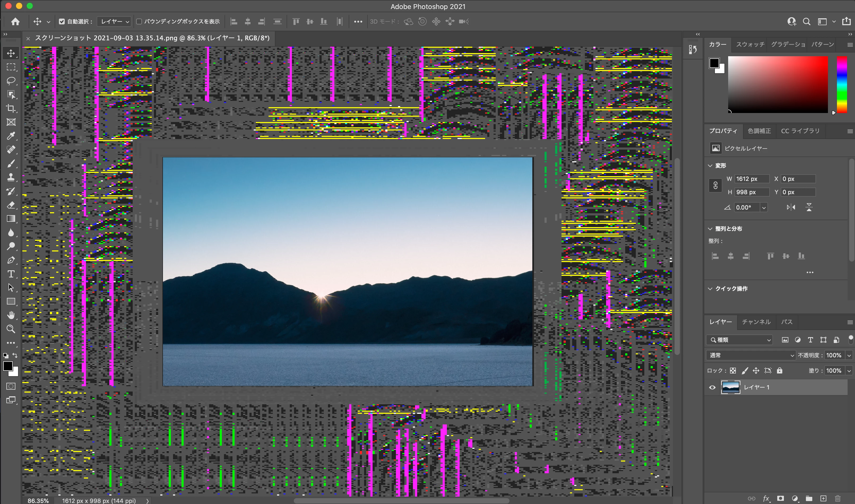This screenshot has height=504, width=855.
Task: Open the レイヤー auto-select dropdown
Action: point(114,21)
